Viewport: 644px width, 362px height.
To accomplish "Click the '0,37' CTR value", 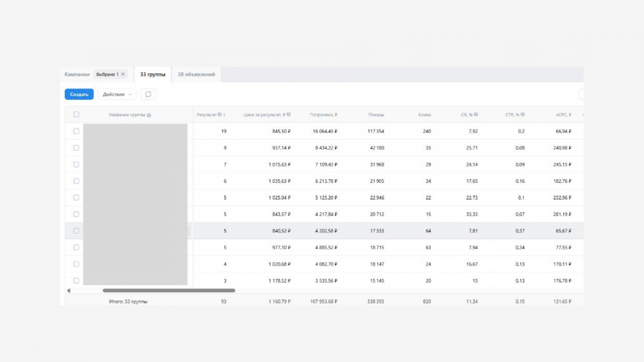I will [x=520, y=231].
